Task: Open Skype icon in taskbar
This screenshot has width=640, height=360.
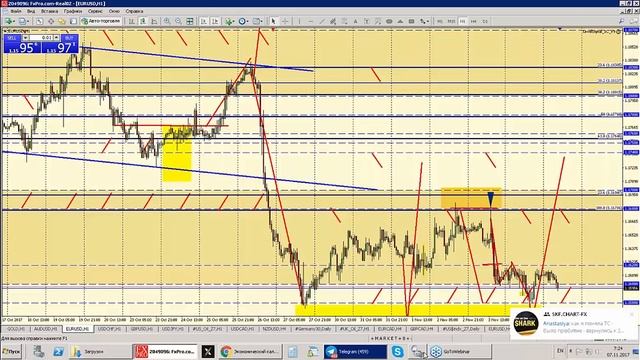Action: click(x=397, y=351)
